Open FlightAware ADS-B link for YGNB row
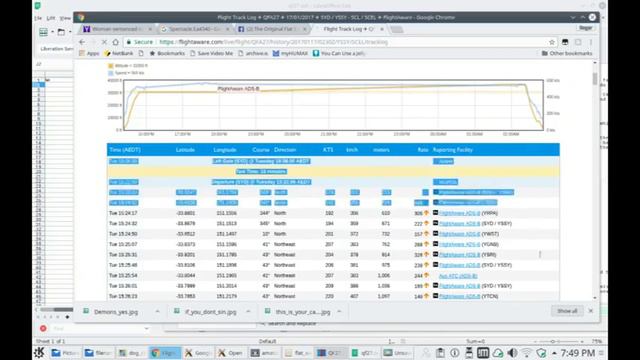Image resolution: width=640 pixels, height=360 pixels. 460,244
